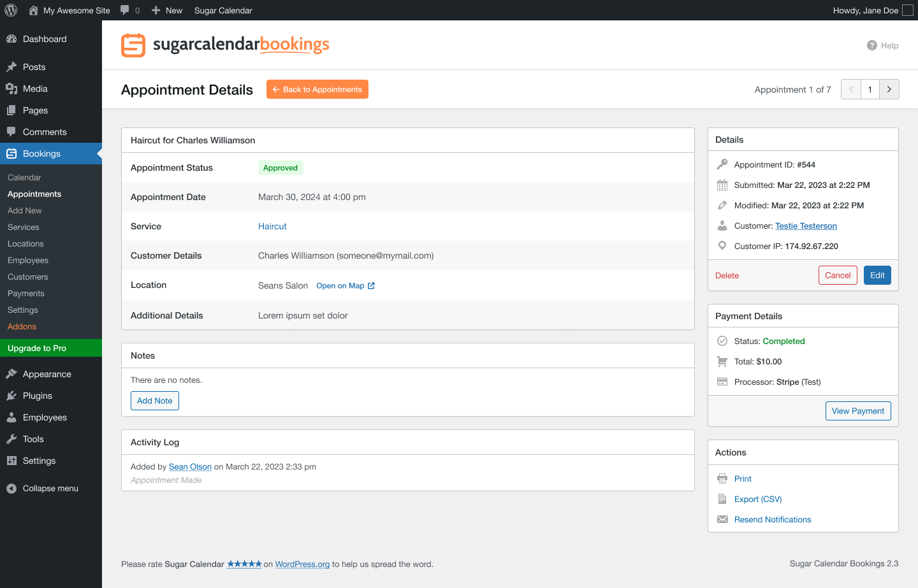The height and width of the screenshot is (588, 918).
Task: Click the Resend Notifications envelope icon
Action: coord(722,519)
